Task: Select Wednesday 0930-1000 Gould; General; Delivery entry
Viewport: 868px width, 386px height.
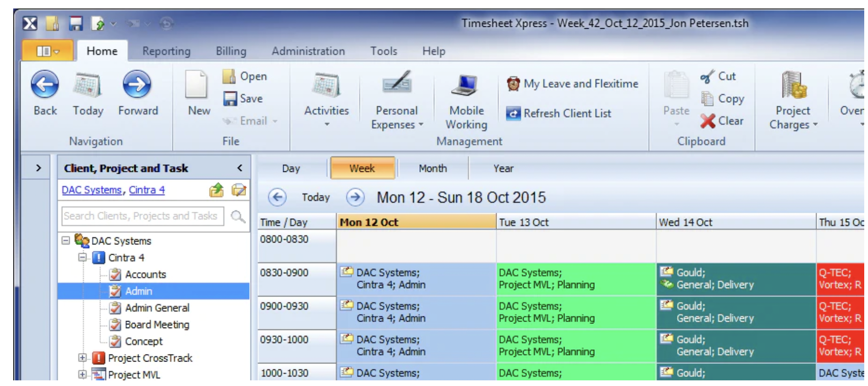Action: (x=736, y=346)
